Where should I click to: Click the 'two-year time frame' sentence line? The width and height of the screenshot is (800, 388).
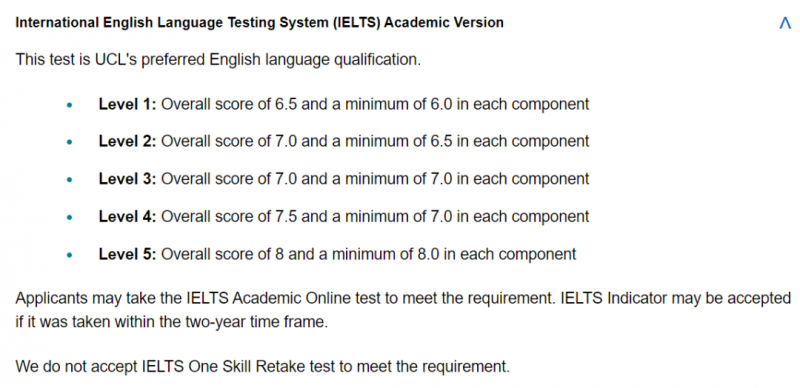pyautogui.click(x=171, y=324)
